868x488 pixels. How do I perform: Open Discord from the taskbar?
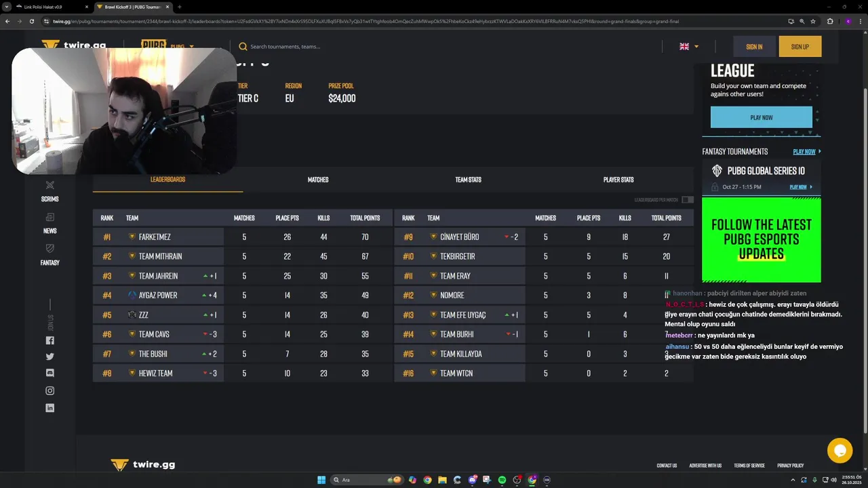472,480
